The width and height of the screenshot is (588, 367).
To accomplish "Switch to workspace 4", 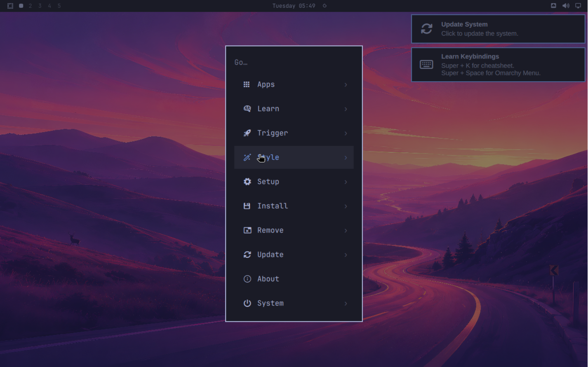I will click(49, 6).
